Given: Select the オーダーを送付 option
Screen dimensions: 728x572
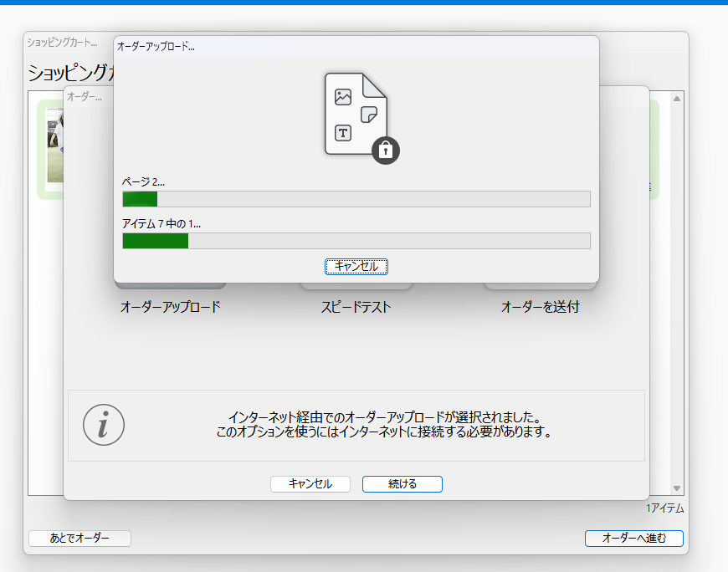Looking at the screenshot, I should [x=540, y=306].
